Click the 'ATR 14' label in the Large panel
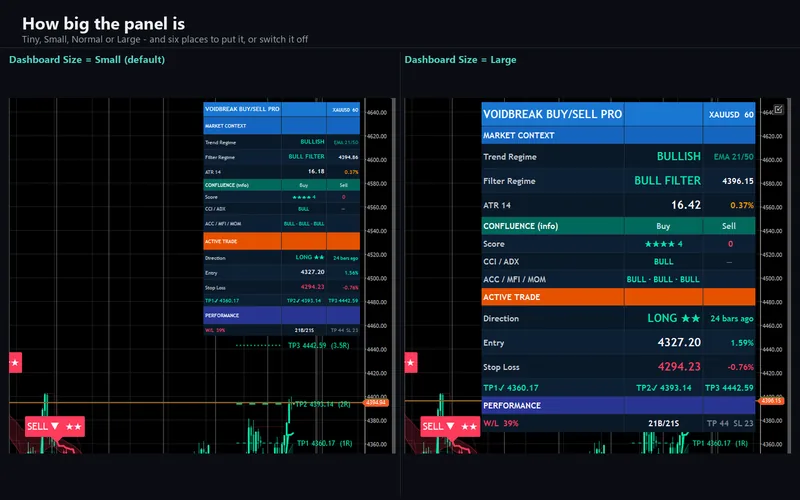Image resolution: width=800 pixels, height=500 pixels. coord(497,205)
